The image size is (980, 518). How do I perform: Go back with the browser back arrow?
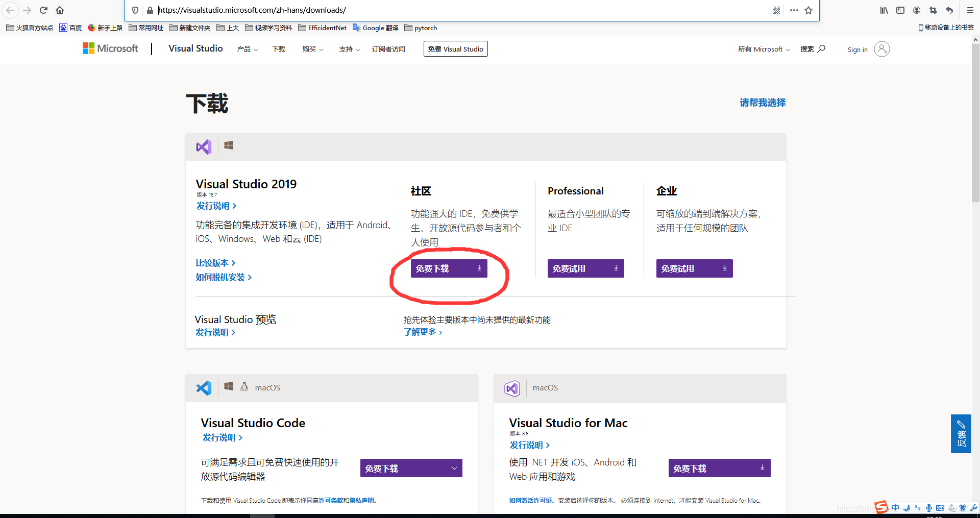(x=11, y=10)
